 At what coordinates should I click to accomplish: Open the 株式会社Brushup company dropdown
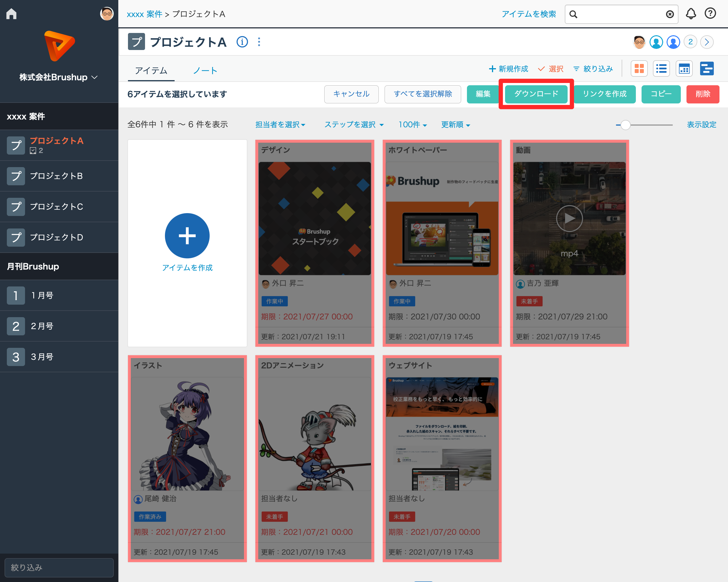(59, 77)
